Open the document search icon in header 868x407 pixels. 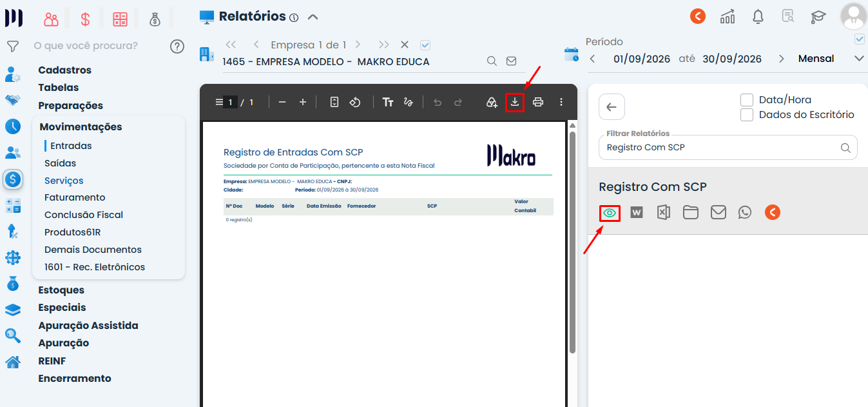(x=788, y=16)
